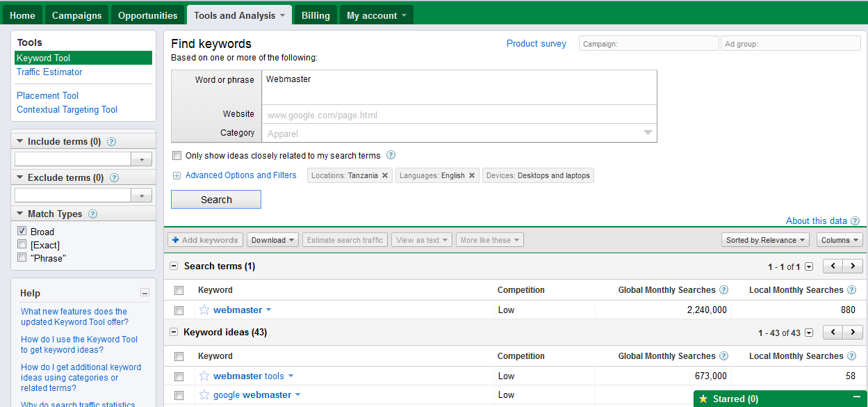Screen dimensions: 868x407
Task: Star the google webmaster keyword idea
Action: click(x=204, y=395)
